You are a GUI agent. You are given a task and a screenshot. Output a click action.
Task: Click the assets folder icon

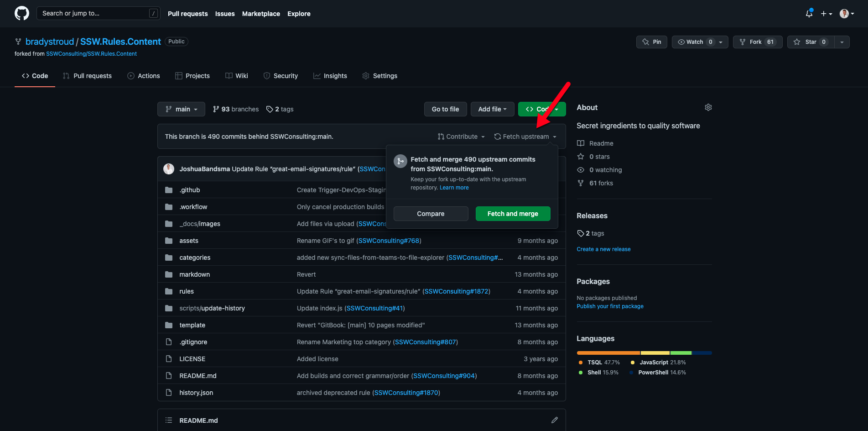click(x=169, y=241)
